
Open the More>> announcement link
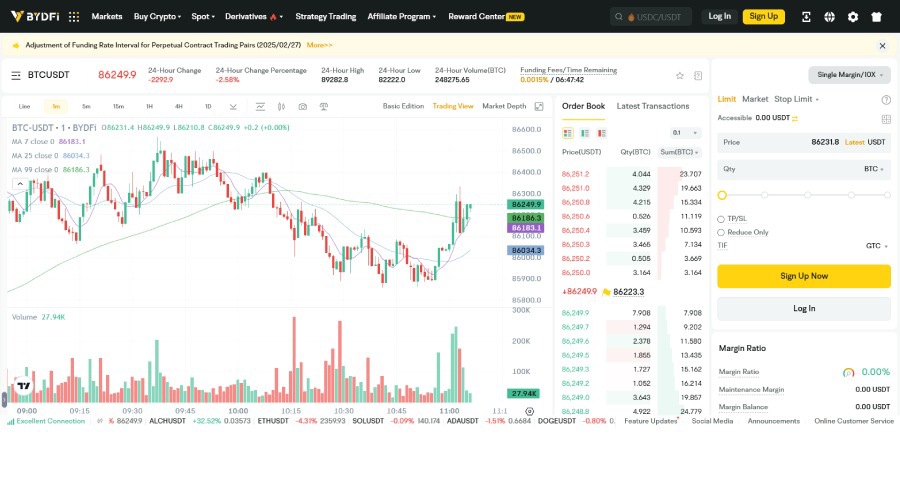(x=319, y=45)
